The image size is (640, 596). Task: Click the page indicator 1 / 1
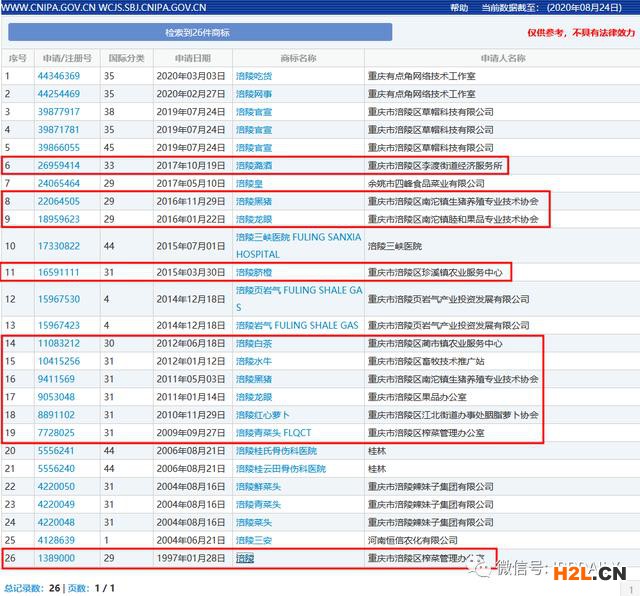[105, 588]
